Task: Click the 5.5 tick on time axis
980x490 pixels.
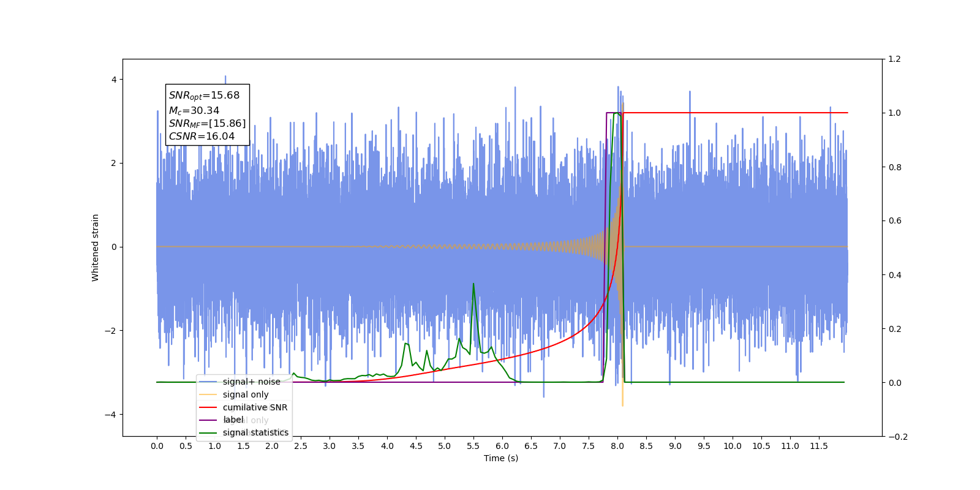Action: [x=473, y=446]
